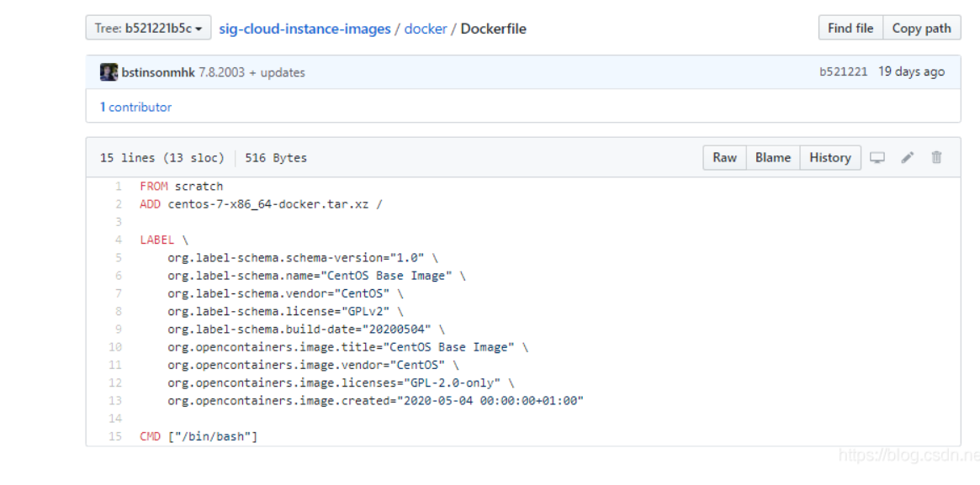Open bstinsonmhk user profile link
The image size is (980, 485).
click(158, 72)
